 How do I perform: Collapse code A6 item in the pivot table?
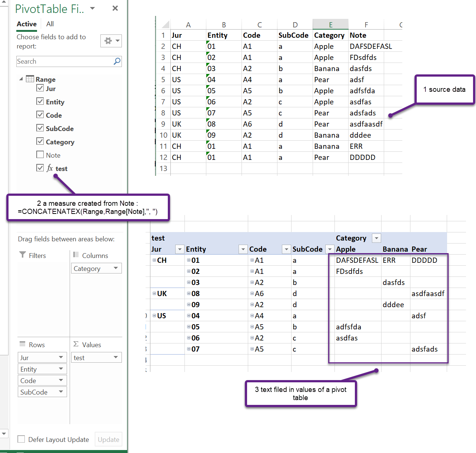pyautogui.click(x=252, y=293)
